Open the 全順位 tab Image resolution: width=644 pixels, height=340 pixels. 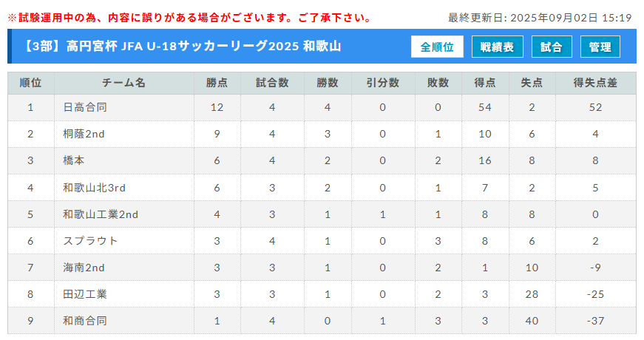437,47
